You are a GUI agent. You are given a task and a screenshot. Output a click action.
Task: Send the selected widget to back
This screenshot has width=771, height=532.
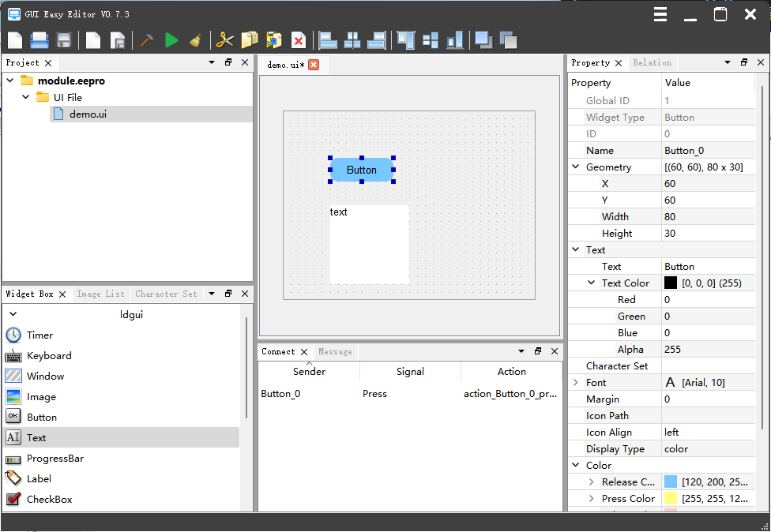509,40
